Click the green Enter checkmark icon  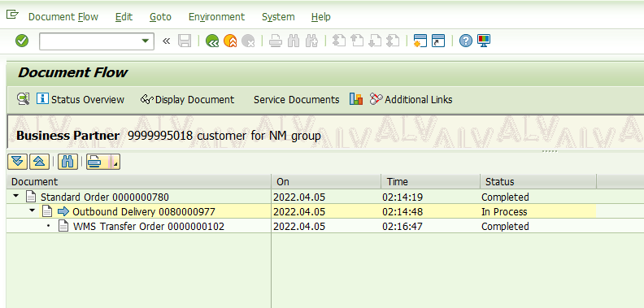[x=22, y=41]
